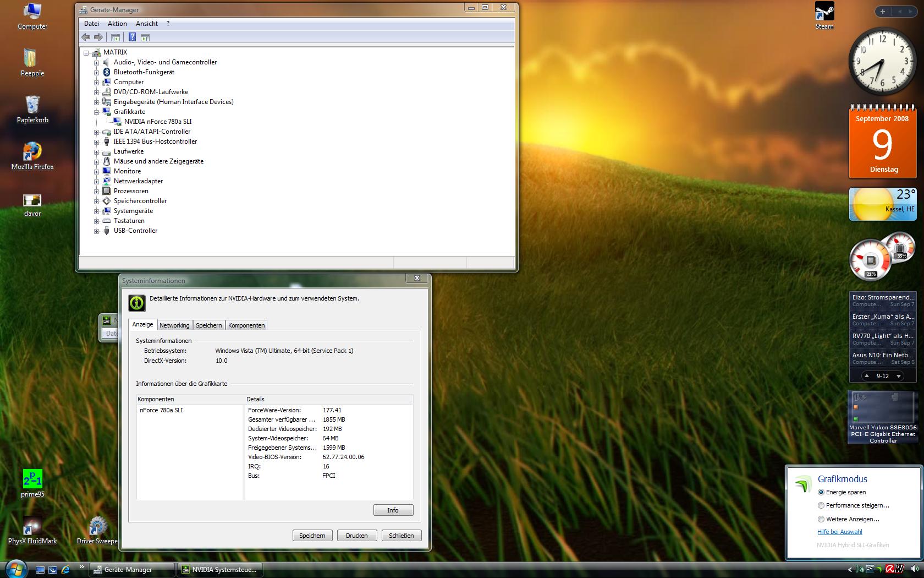The image size is (924, 578).
Task: Show next feed headlines down arrow
Action: (899, 376)
